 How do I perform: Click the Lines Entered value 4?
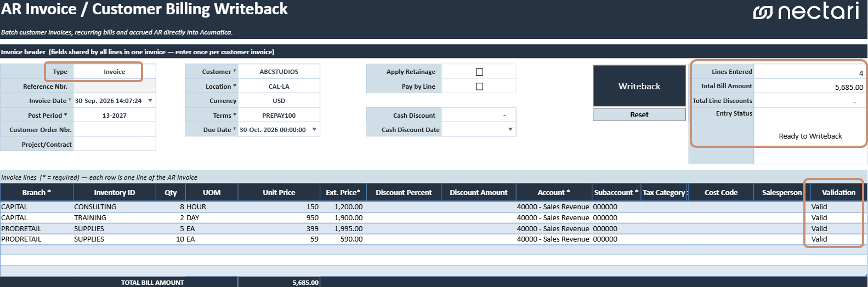pos(810,72)
